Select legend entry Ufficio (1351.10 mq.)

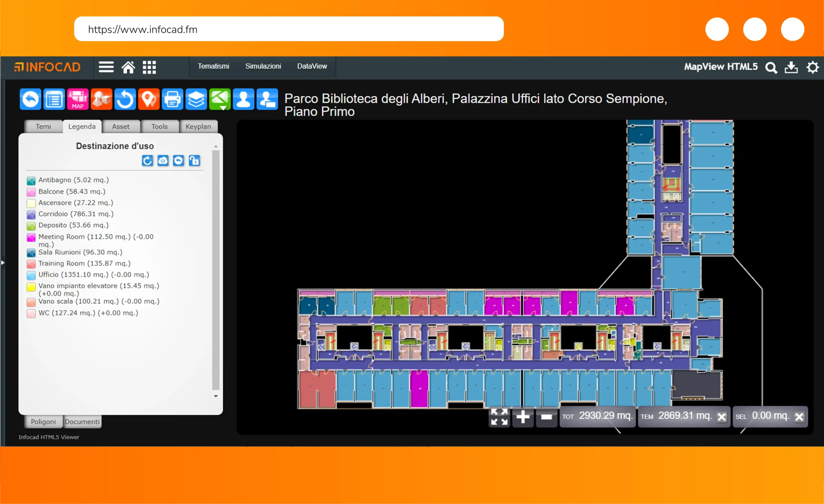[x=94, y=275]
